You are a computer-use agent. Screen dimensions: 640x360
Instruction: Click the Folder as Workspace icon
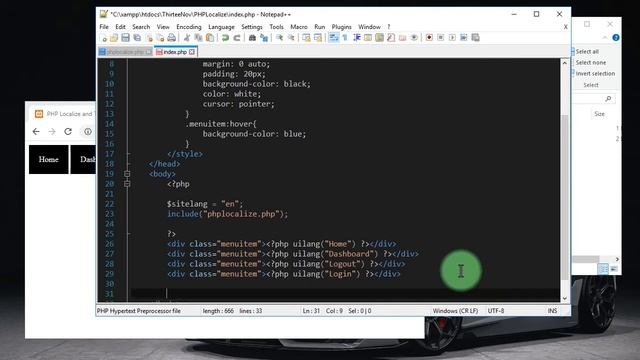[402, 38]
